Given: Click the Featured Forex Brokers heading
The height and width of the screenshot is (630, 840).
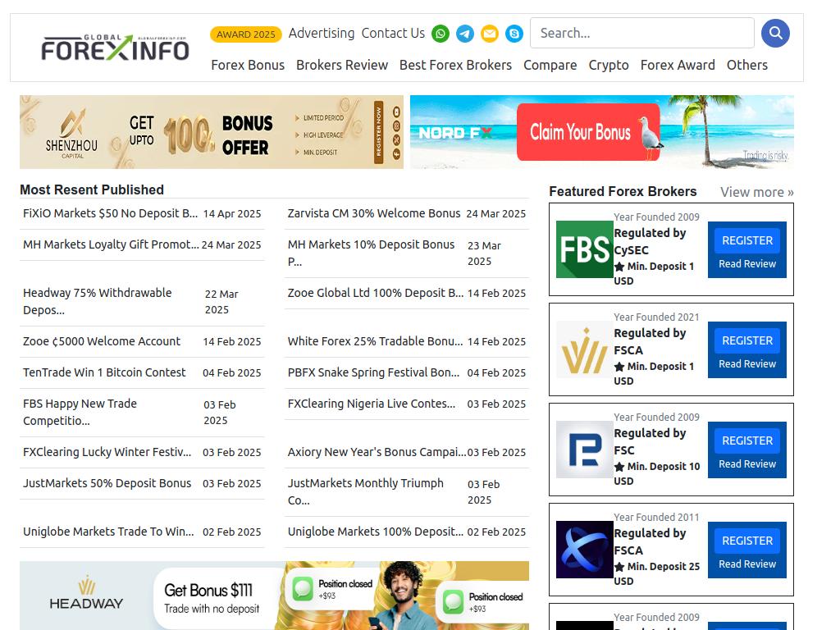Looking at the screenshot, I should (x=623, y=191).
